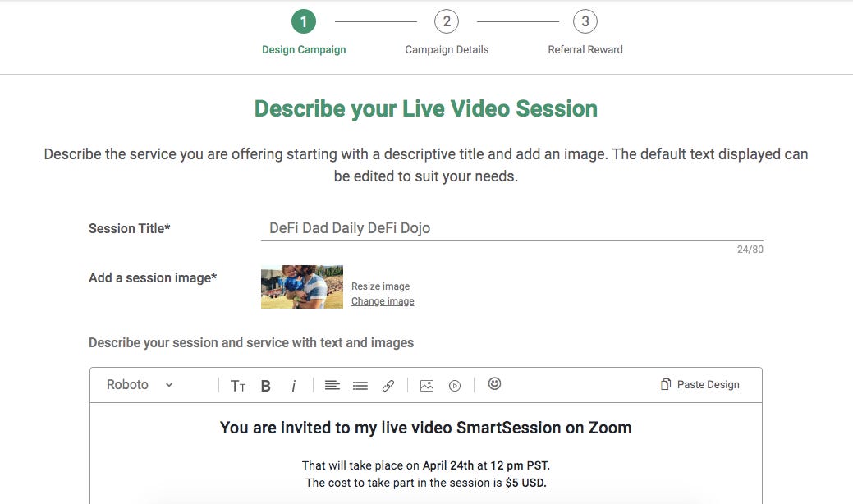Click the $5 USD cost text line
The image size is (853, 504).
(425, 483)
